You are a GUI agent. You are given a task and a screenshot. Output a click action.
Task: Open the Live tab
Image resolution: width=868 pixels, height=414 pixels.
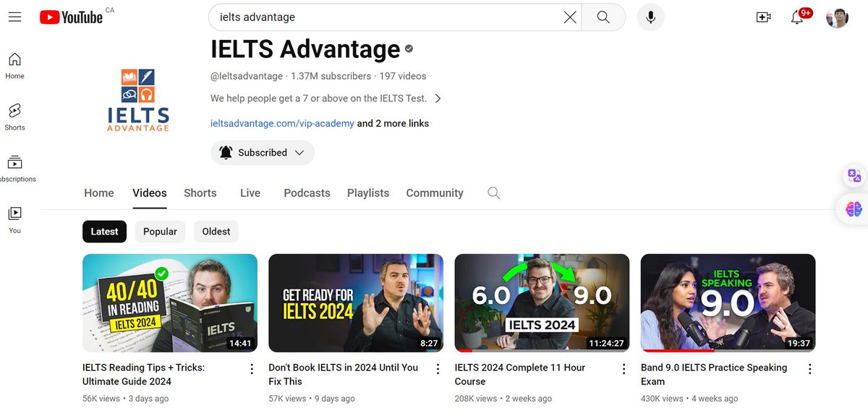[250, 193]
